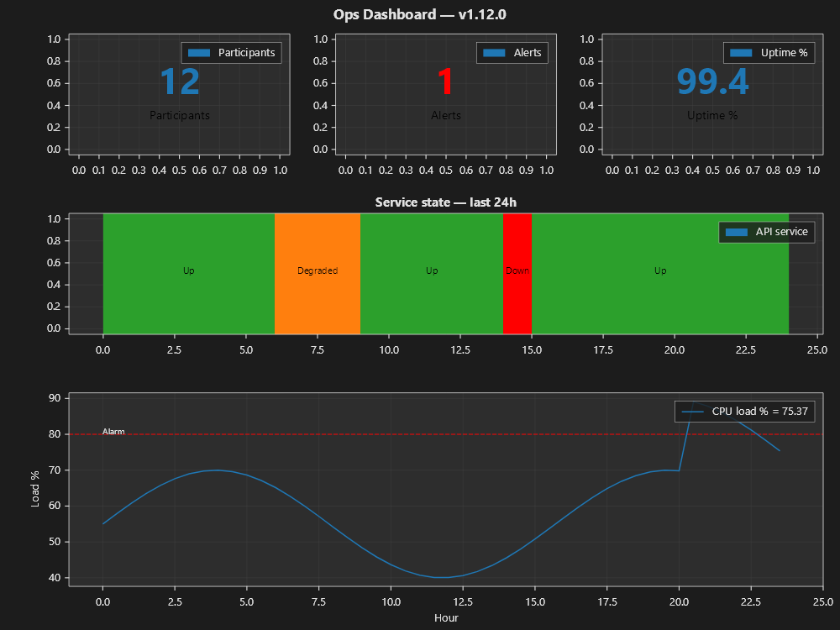Select the middle green Up segment
840x630 pixels.
click(432, 274)
